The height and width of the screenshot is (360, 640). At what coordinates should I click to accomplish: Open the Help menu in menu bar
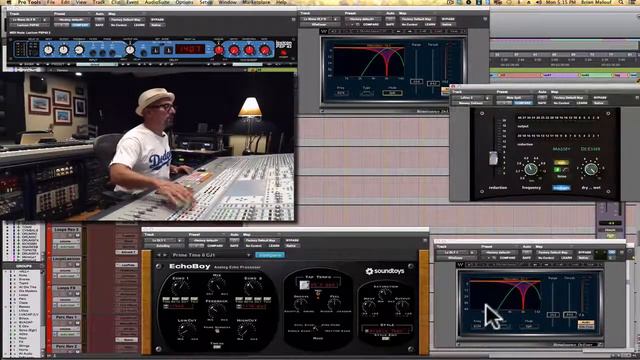coord(281,2)
